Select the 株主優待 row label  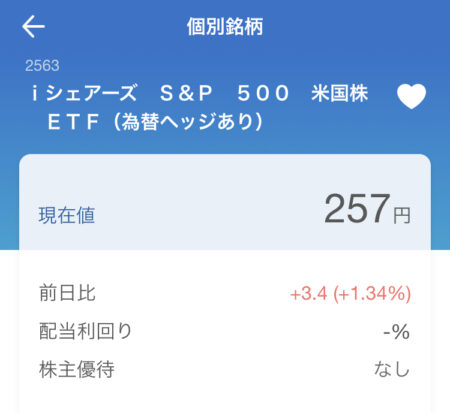(77, 369)
